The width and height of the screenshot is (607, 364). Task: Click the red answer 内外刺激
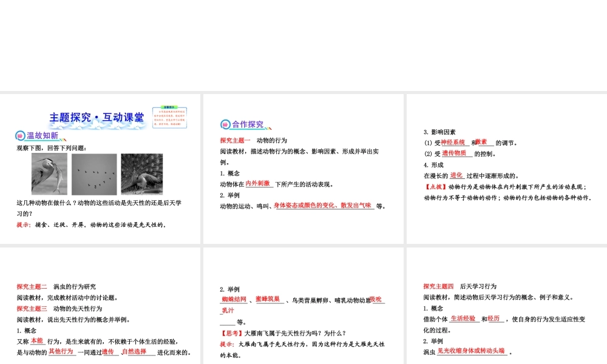pos(258,183)
